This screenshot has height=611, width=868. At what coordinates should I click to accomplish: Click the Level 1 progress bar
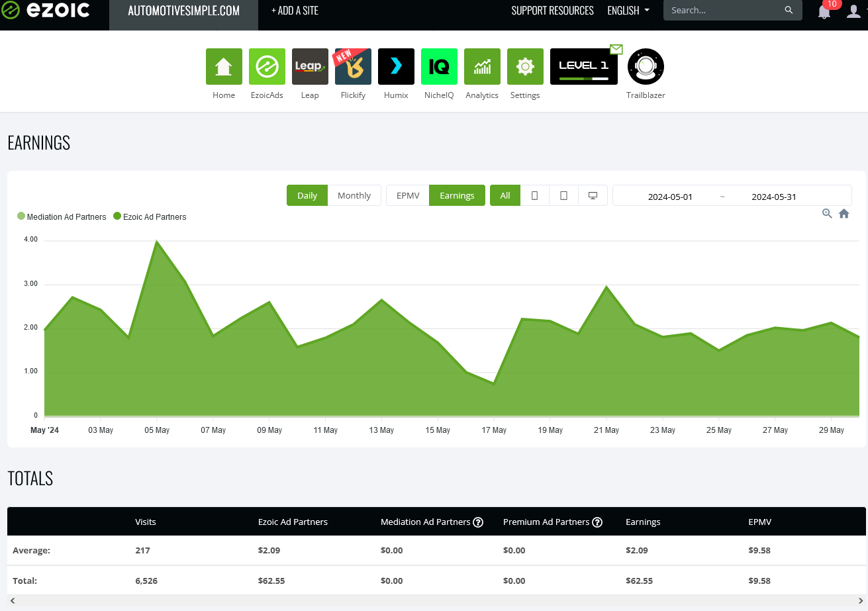pos(583,79)
